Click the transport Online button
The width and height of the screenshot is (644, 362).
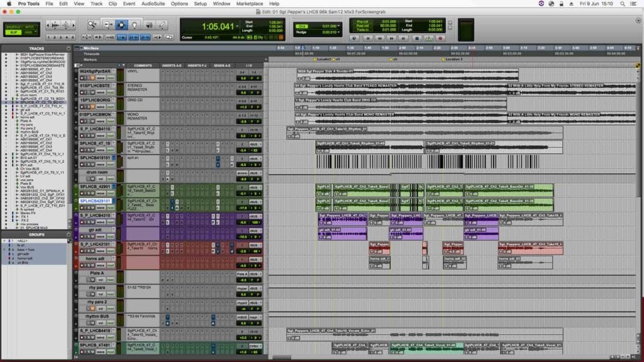354,38
